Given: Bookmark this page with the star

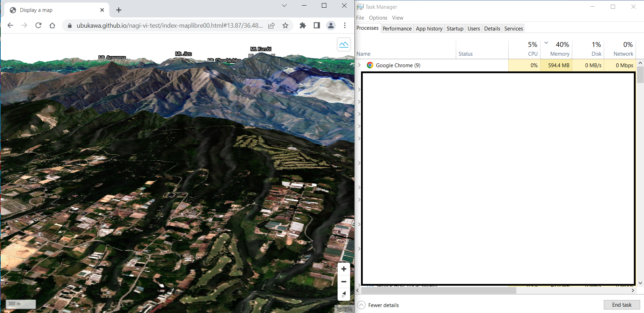Looking at the screenshot, I should pos(285,26).
